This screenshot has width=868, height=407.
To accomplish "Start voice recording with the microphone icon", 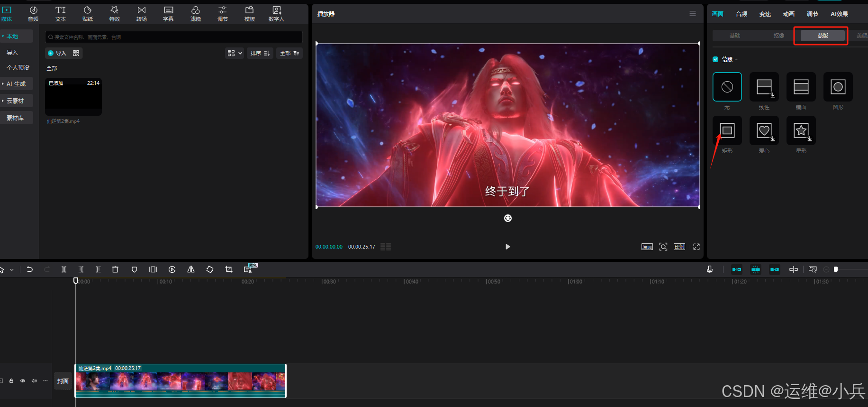I will 710,269.
